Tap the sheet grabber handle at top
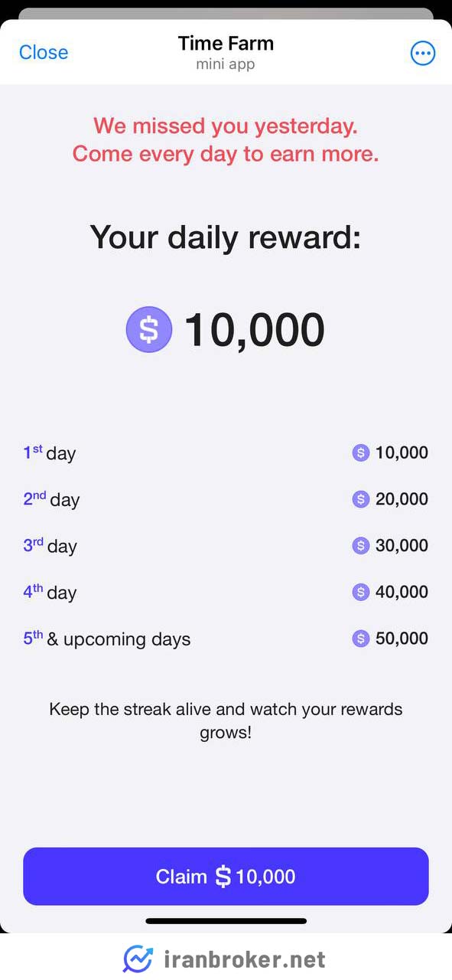Viewport: 452px width, 980px height. click(226, 14)
